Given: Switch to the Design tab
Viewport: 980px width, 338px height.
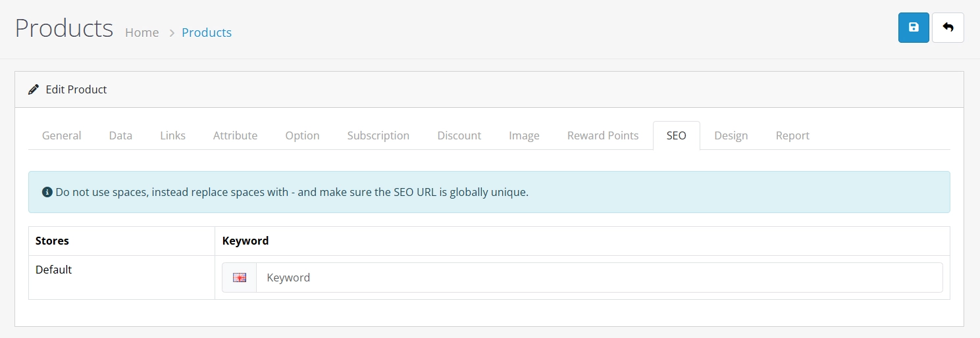Looking at the screenshot, I should tap(731, 135).
